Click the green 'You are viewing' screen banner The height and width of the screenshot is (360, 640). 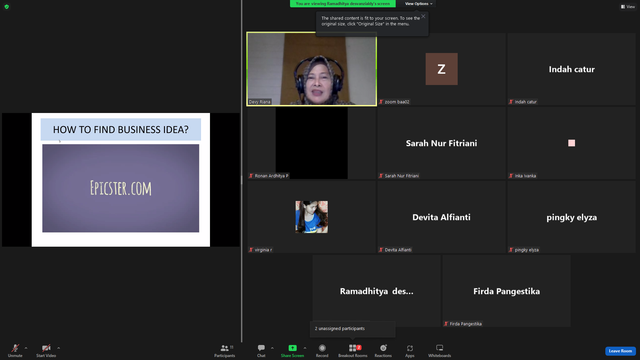click(342, 4)
